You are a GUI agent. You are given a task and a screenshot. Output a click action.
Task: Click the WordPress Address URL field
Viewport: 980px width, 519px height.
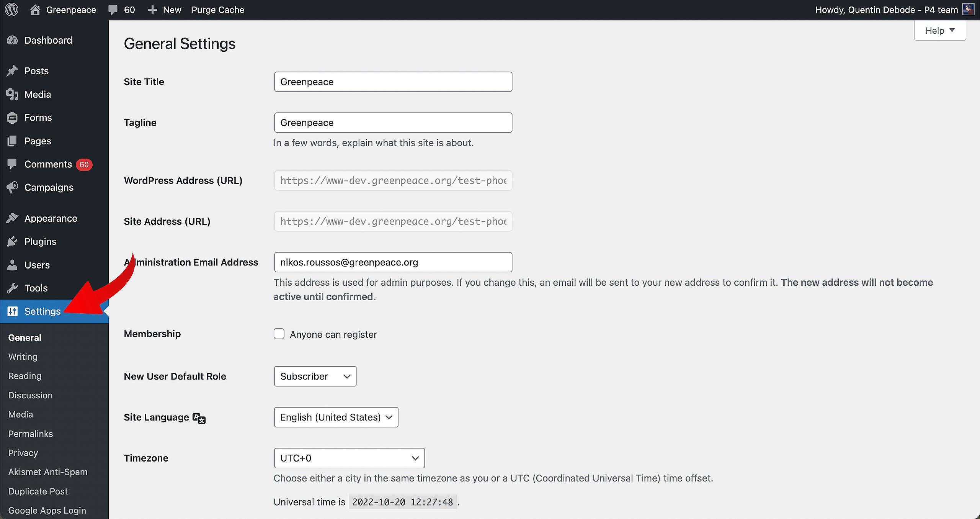(393, 180)
